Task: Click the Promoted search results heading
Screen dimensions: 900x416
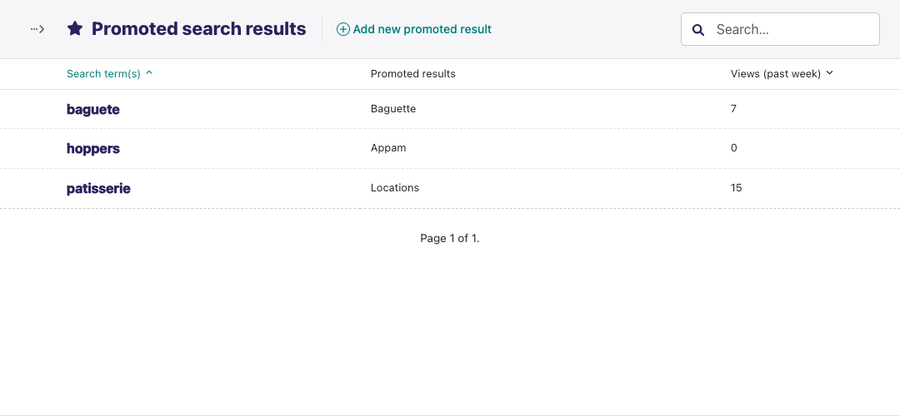Action: [199, 29]
